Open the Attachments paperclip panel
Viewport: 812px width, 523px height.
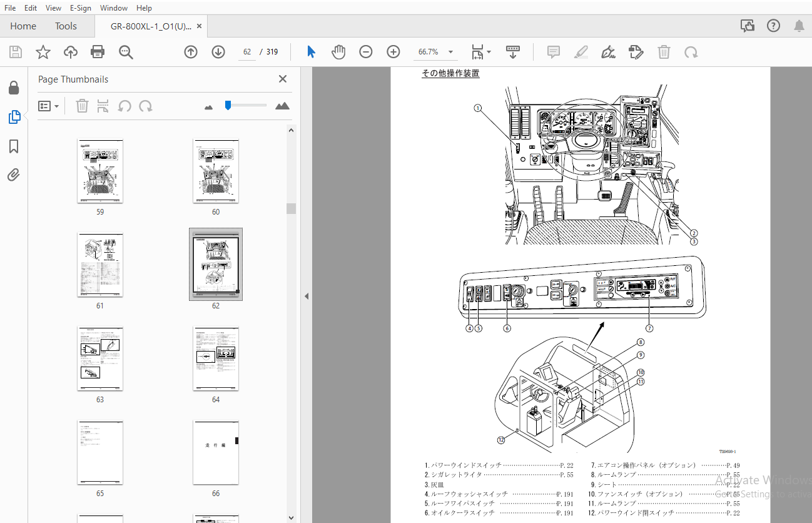tap(14, 175)
